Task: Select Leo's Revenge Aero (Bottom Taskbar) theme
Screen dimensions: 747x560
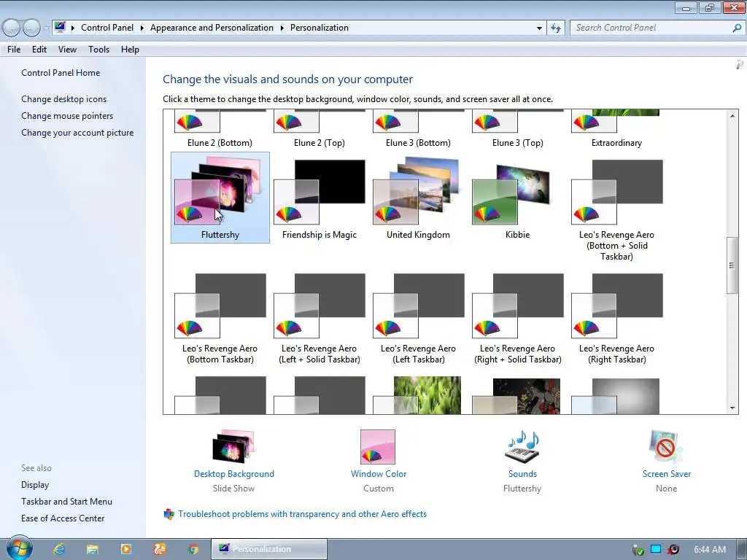Action: [x=220, y=318]
